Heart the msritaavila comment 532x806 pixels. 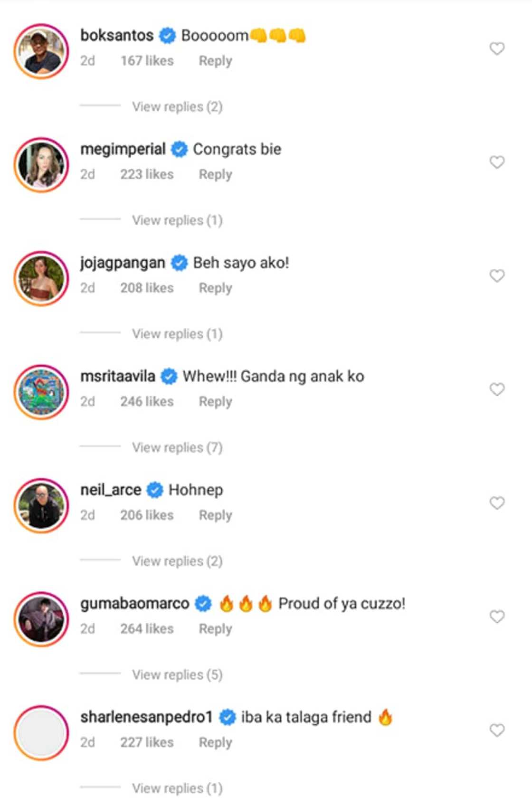point(497,389)
